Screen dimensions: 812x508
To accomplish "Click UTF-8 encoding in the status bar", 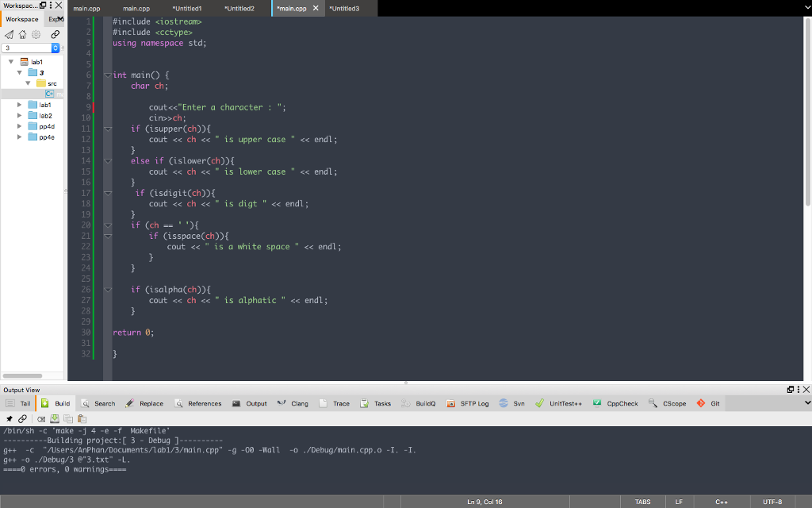I will point(772,502).
